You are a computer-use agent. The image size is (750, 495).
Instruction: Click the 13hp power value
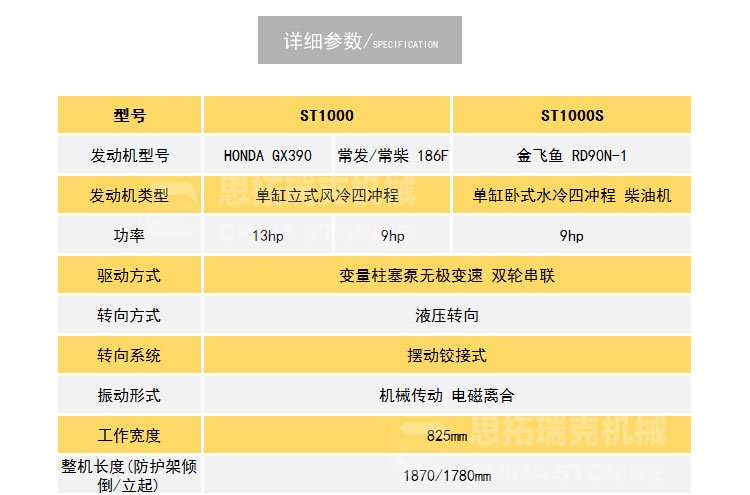click(x=267, y=236)
